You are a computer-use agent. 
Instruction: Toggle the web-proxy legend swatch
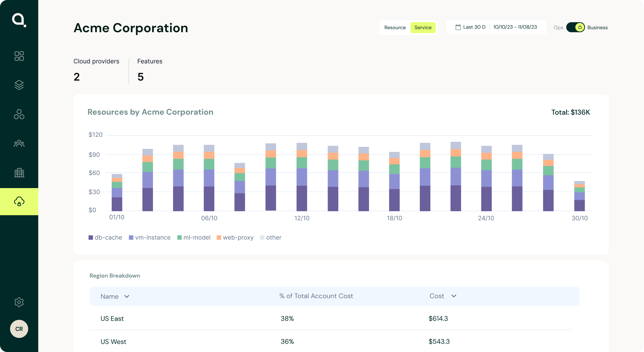point(219,238)
